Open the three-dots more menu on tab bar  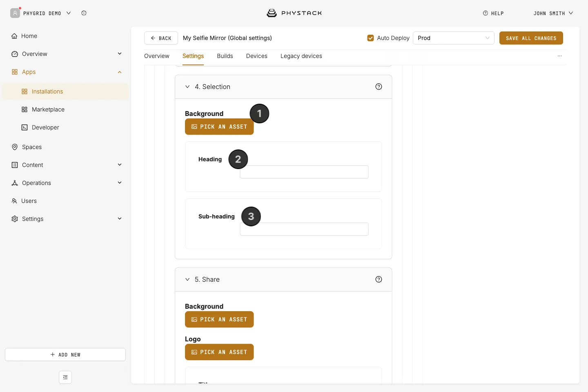560,56
